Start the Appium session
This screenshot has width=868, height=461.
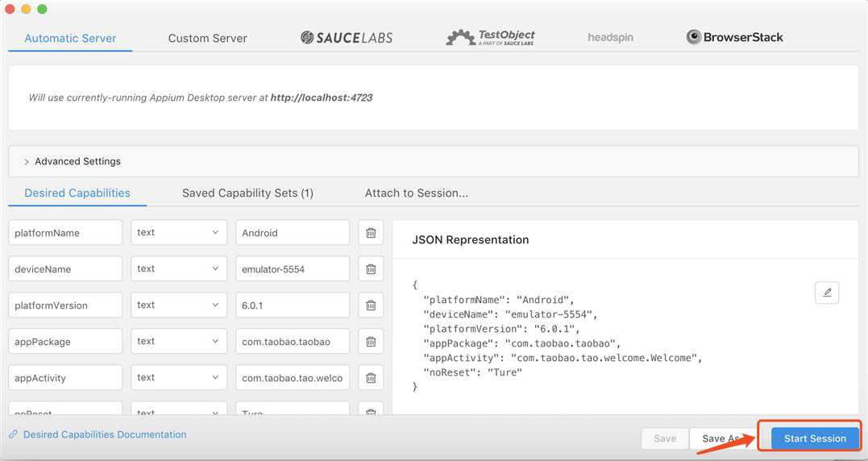tap(815, 438)
